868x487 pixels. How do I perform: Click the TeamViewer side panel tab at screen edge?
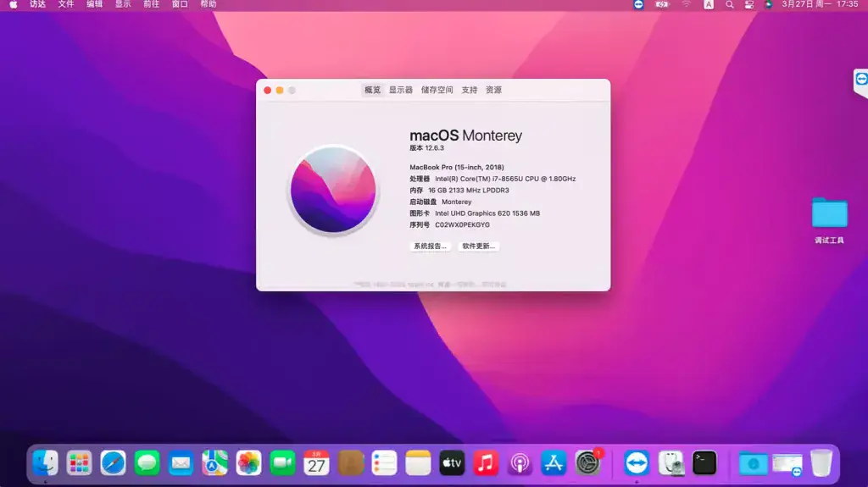coord(861,82)
